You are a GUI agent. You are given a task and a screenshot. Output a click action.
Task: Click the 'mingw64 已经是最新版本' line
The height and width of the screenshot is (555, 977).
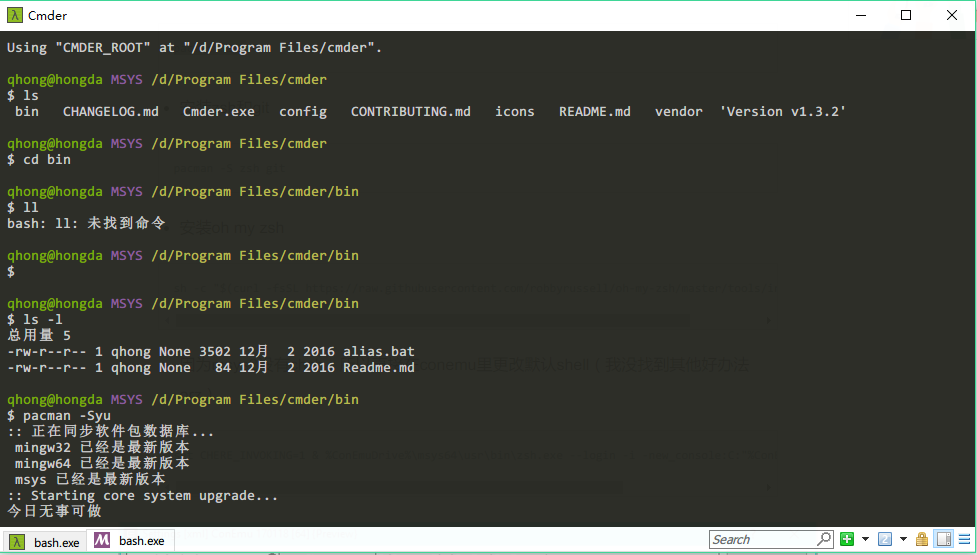(x=102, y=463)
